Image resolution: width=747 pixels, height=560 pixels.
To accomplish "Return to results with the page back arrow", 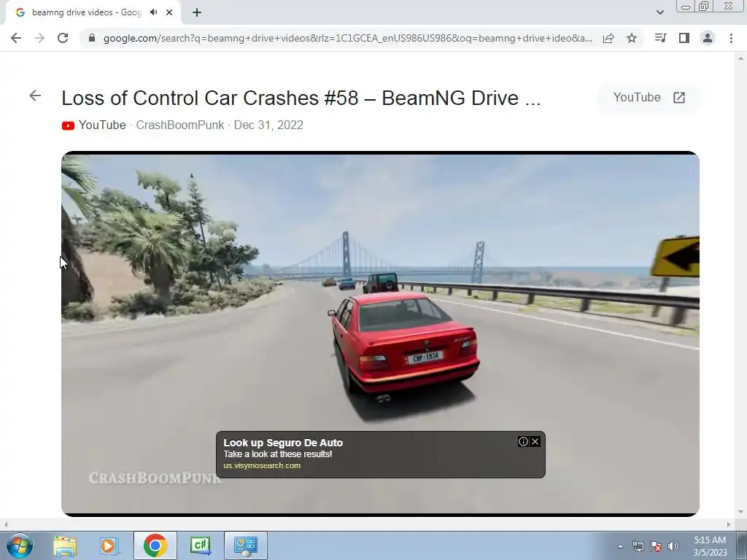I will [x=35, y=96].
